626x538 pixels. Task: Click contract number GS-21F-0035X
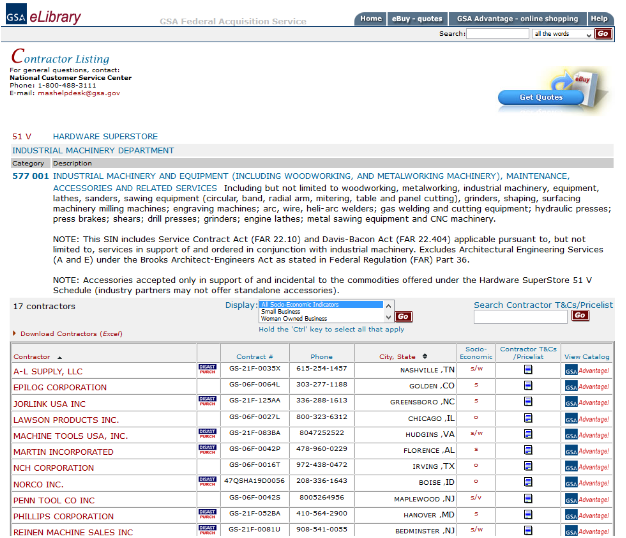tap(255, 368)
